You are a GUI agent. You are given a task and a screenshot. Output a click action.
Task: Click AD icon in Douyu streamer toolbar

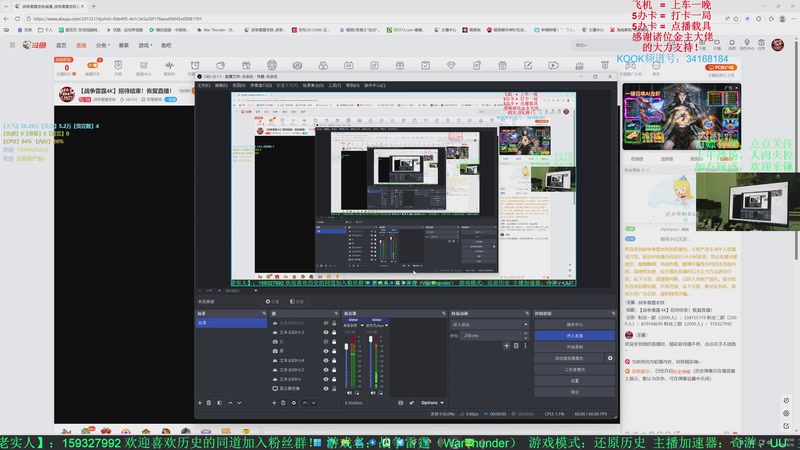point(348,65)
